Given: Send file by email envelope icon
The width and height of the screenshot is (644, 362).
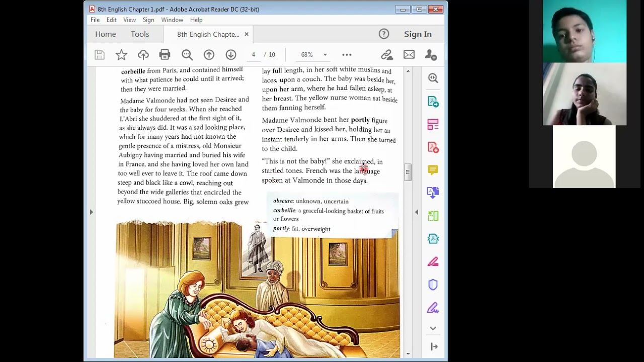Looking at the screenshot, I should click(x=409, y=55).
